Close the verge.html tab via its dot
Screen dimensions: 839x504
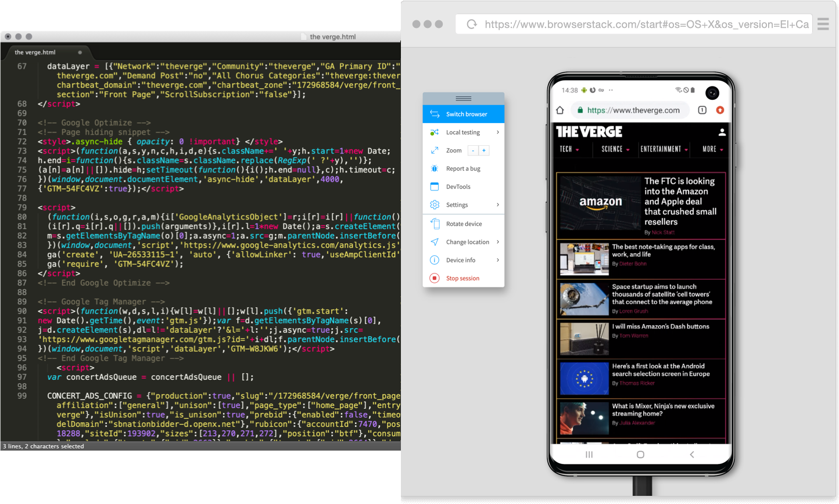(x=80, y=52)
